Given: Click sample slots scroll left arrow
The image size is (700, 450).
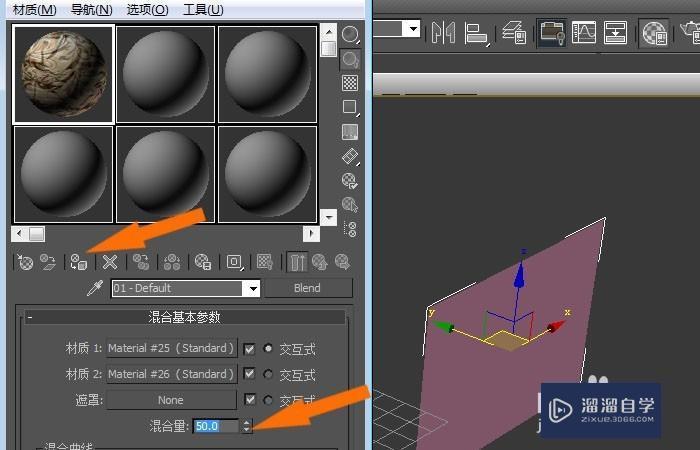Looking at the screenshot, I should tap(19, 233).
